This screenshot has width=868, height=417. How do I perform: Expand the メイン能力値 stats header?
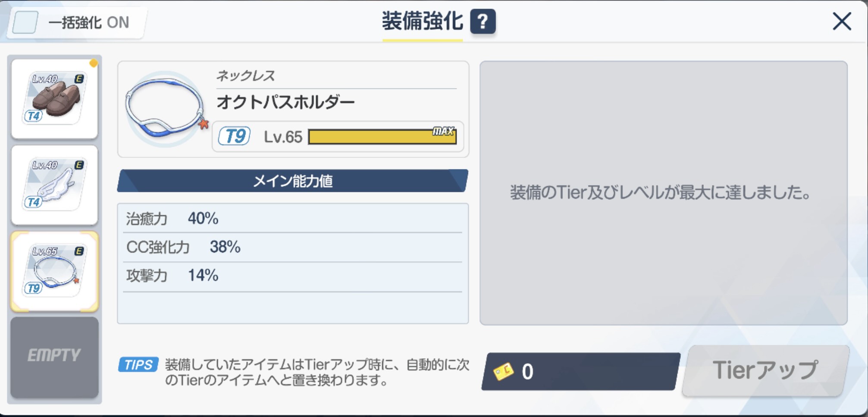point(293,182)
